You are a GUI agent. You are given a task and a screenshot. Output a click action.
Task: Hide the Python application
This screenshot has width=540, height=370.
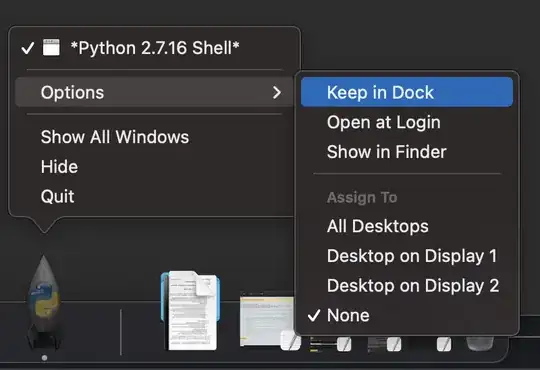(154, 167)
